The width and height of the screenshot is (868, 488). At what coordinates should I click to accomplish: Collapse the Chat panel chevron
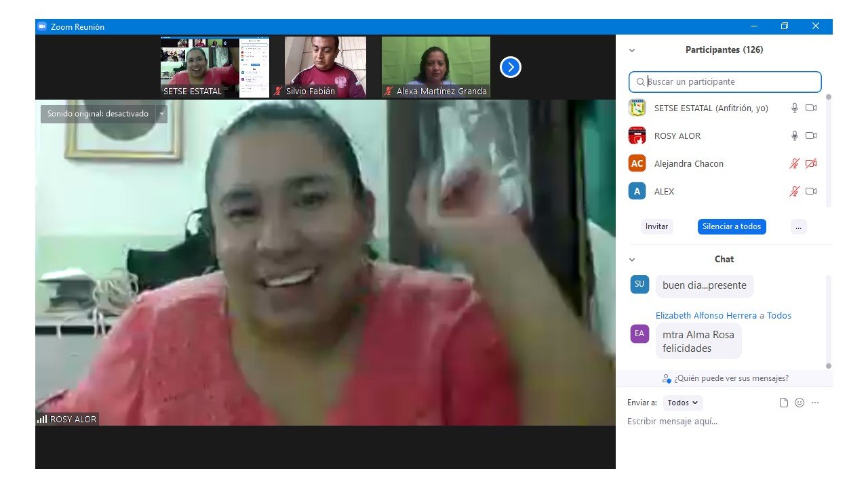632,260
